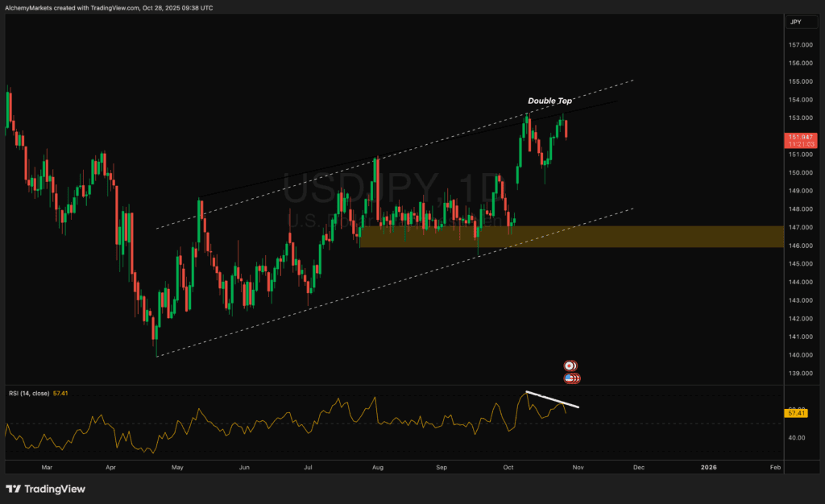Screen dimensions: 825x504
Task: Select the yellow support zone rectangle
Action: tap(571, 237)
